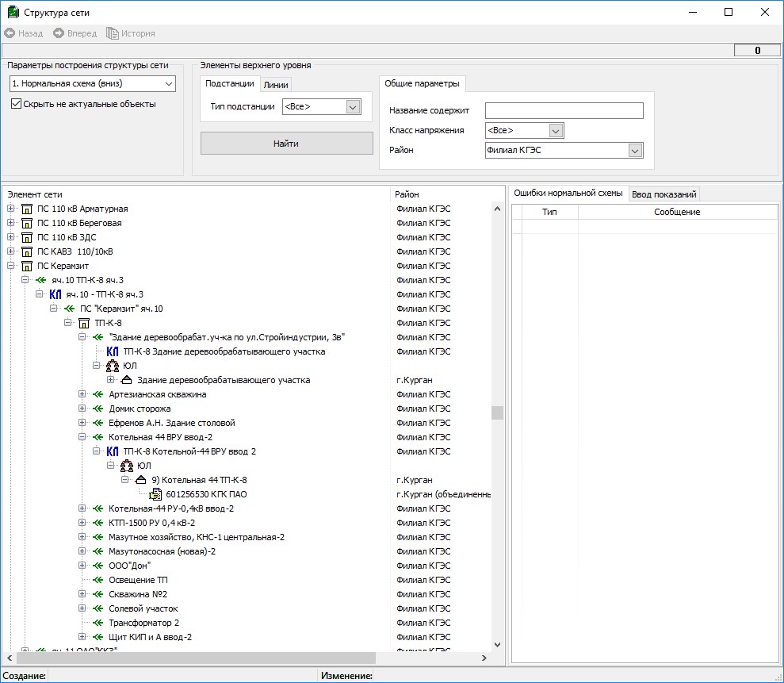Click the tree horizontal scrollbar left arrow
This screenshot has width=784, height=683.
10,658
